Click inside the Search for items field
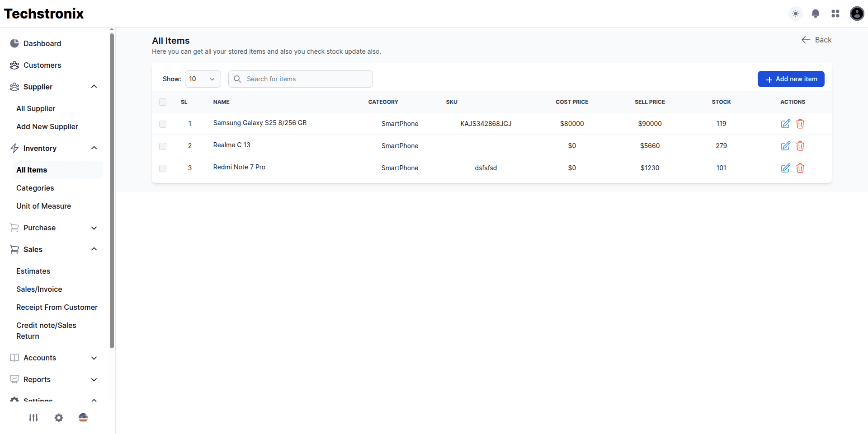This screenshot has width=868, height=434. 300,79
